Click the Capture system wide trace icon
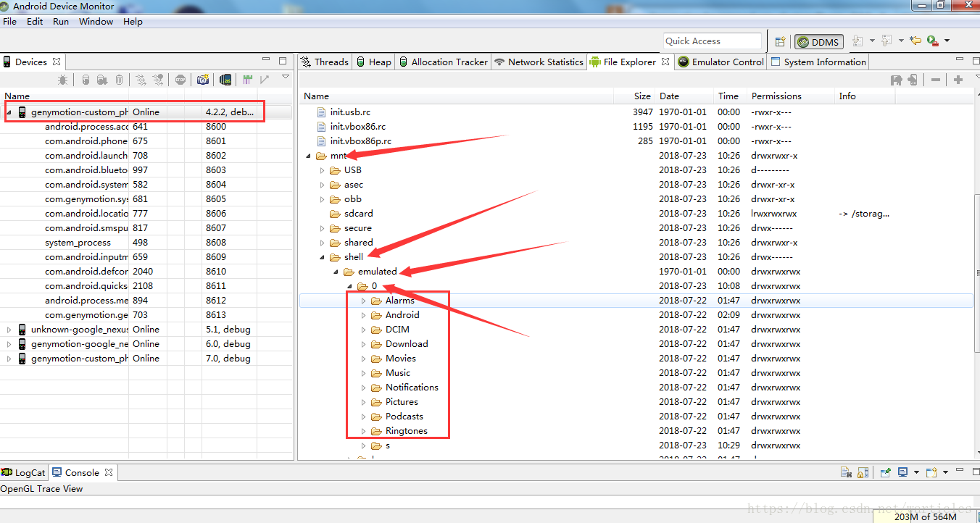This screenshot has width=980, height=523. pyautogui.click(x=248, y=80)
